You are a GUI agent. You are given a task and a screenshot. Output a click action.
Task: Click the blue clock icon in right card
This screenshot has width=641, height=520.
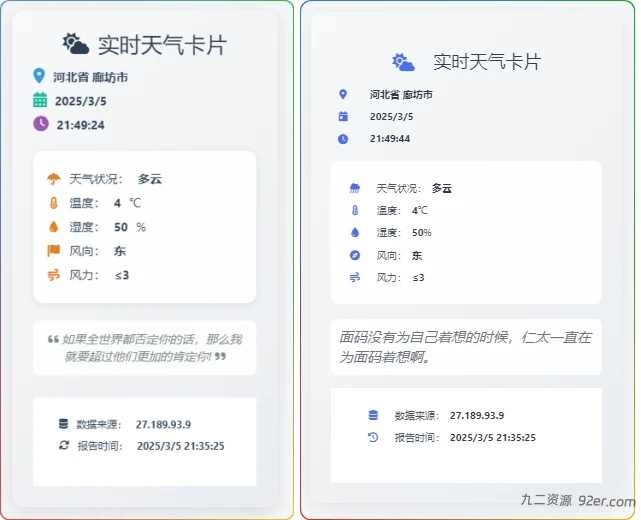(343, 139)
